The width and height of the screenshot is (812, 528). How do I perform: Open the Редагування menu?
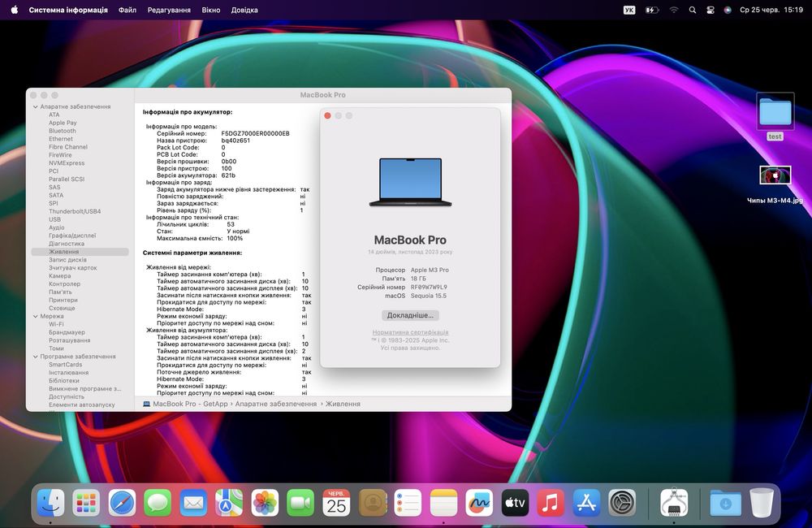[169, 10]
